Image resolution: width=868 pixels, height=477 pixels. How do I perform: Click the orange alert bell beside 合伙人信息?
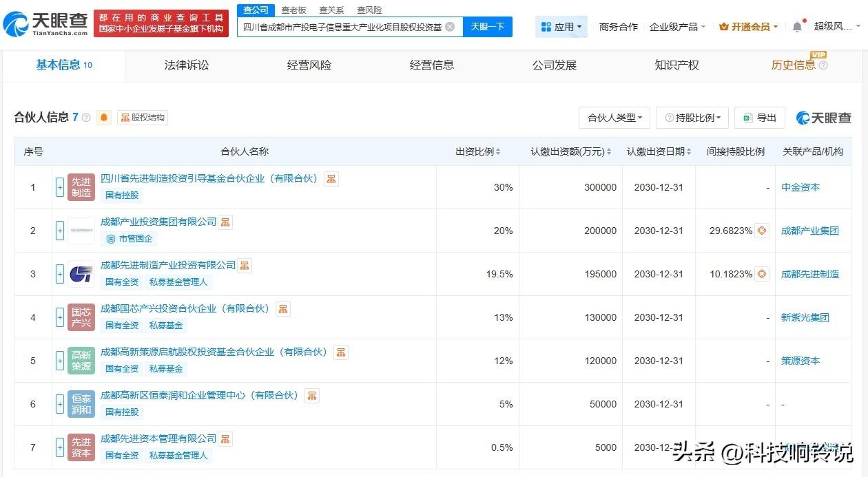click(104, 118)
